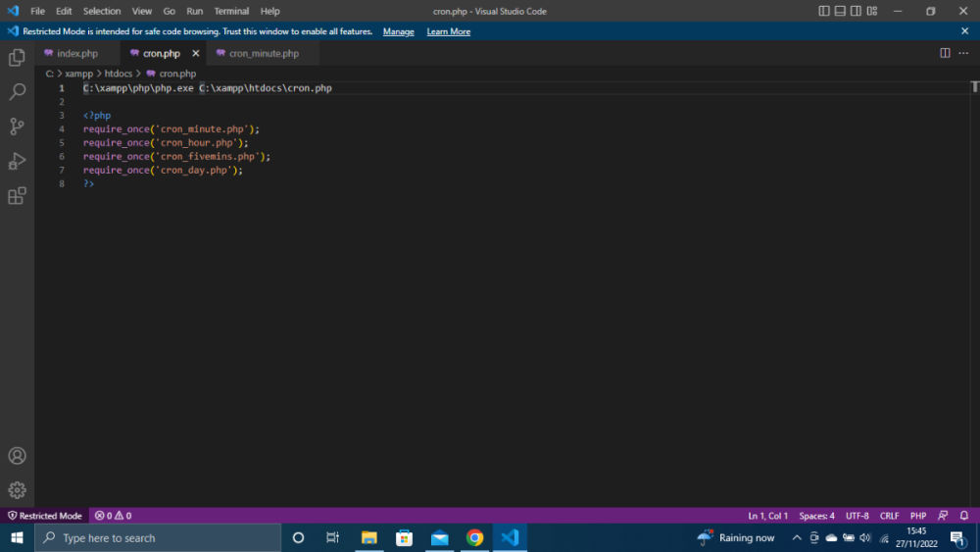Open the Terminal menu
The width and height of the screenshot is (980, 552).
pyautogui.click(x=231, y=12)
